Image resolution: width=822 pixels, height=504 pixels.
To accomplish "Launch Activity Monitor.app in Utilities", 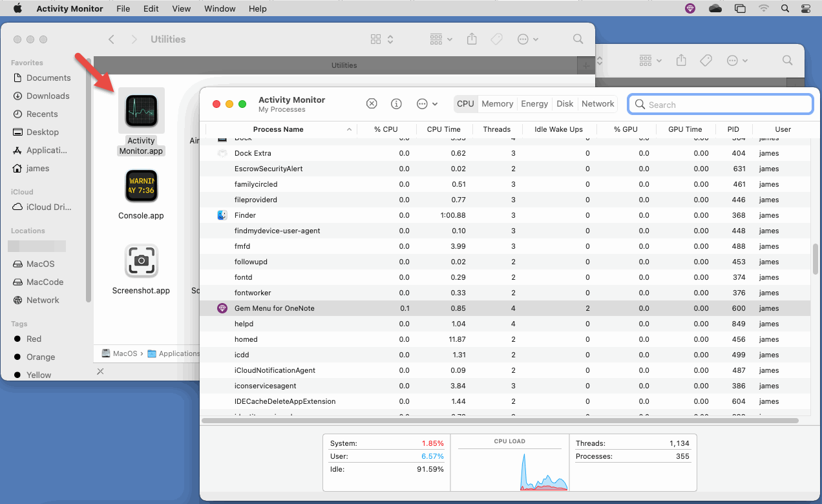I will point(141,110).
